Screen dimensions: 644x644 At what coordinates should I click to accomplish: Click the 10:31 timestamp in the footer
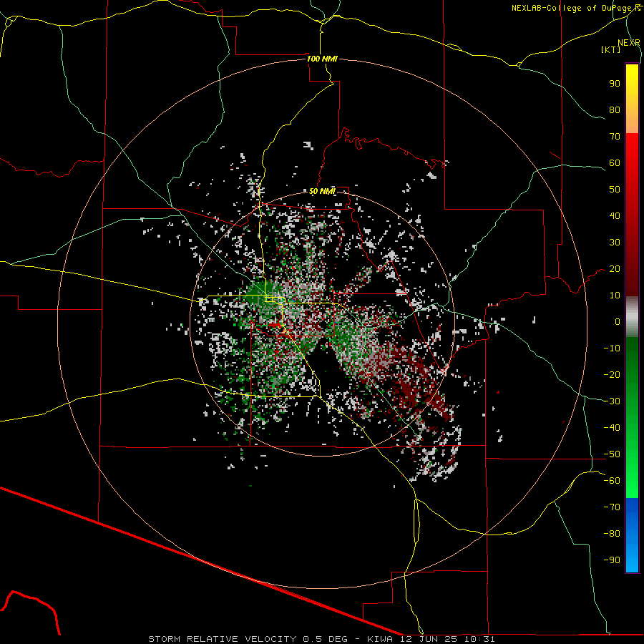(x=479, y=639)
